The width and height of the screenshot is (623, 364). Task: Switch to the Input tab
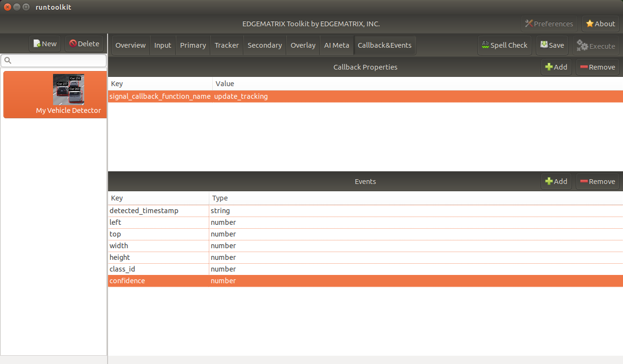point(163,45)
